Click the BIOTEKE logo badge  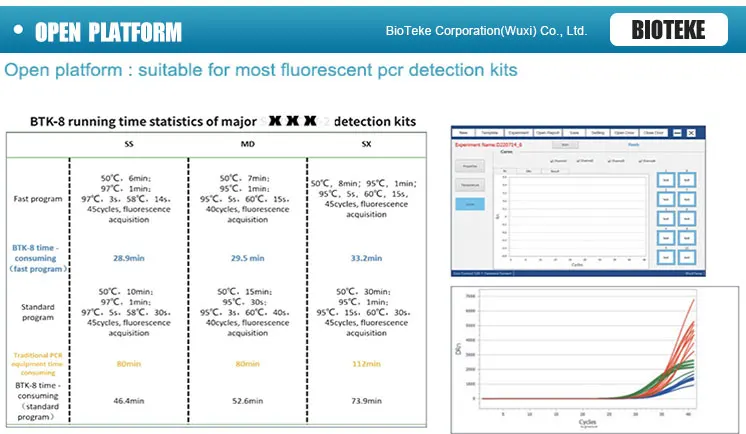pyautogui.click(x=668, y=30)
